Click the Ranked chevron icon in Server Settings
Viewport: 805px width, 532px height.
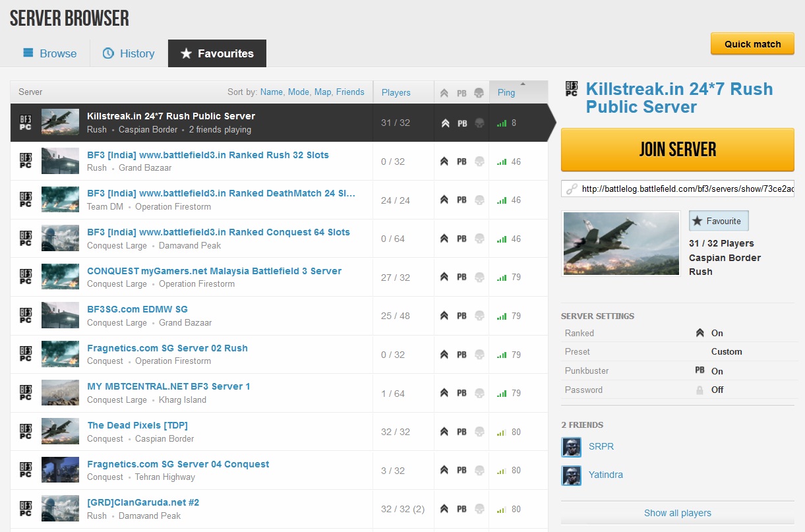[x=700, y=333]
